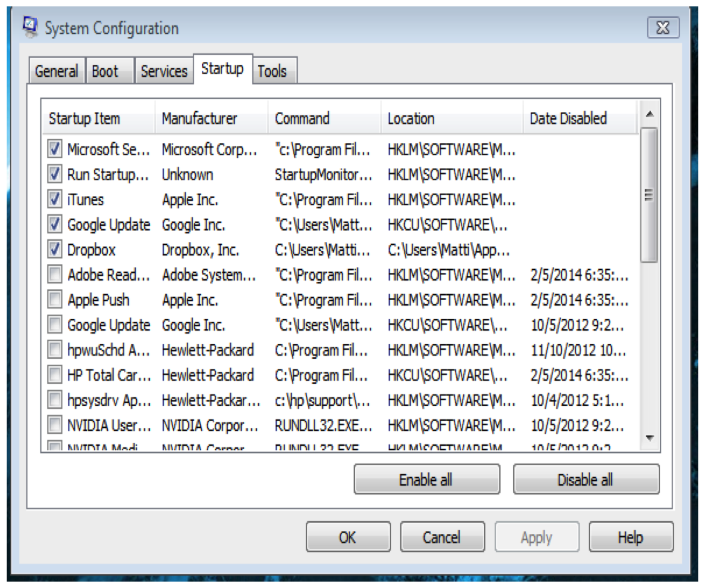Check the Apple Push startup entry
The height and width of the screenshot is (588, 705).
coord(54,300)
